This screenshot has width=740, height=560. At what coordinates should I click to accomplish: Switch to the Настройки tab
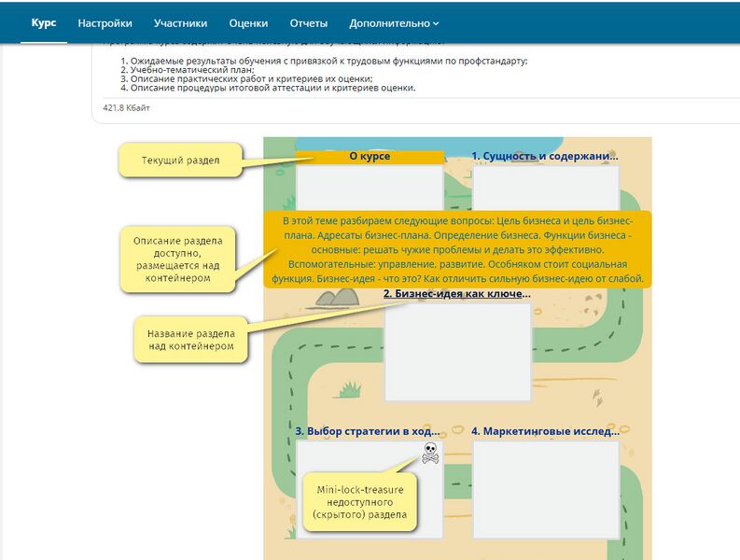pos(105,23)
